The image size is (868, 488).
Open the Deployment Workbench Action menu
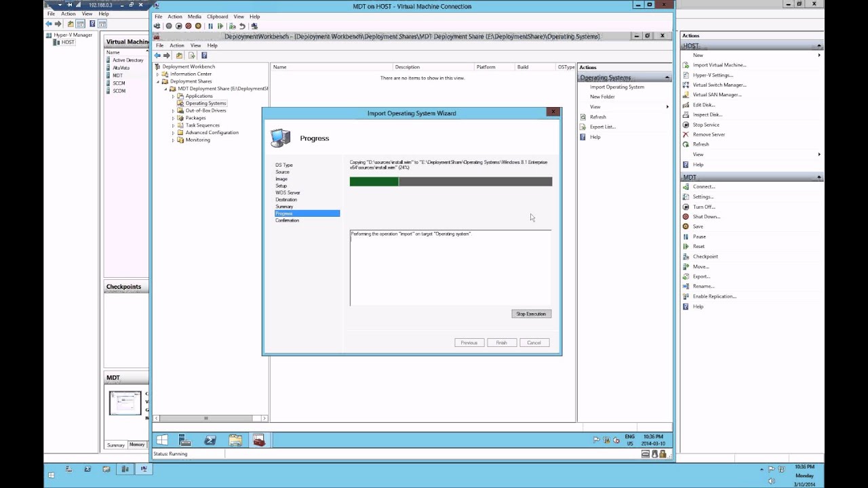(x=177, y=45)
